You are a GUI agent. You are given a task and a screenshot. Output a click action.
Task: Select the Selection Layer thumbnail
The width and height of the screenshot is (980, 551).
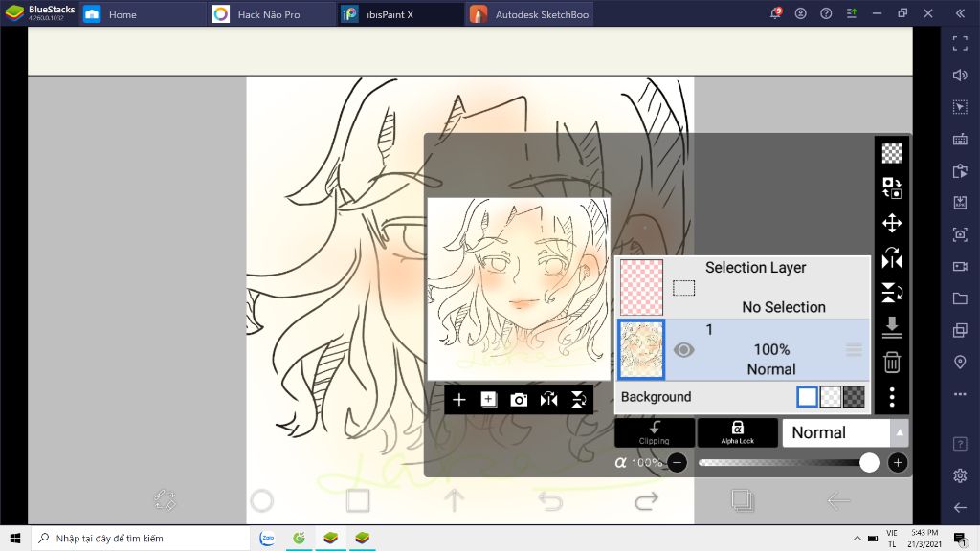point(641,287)
